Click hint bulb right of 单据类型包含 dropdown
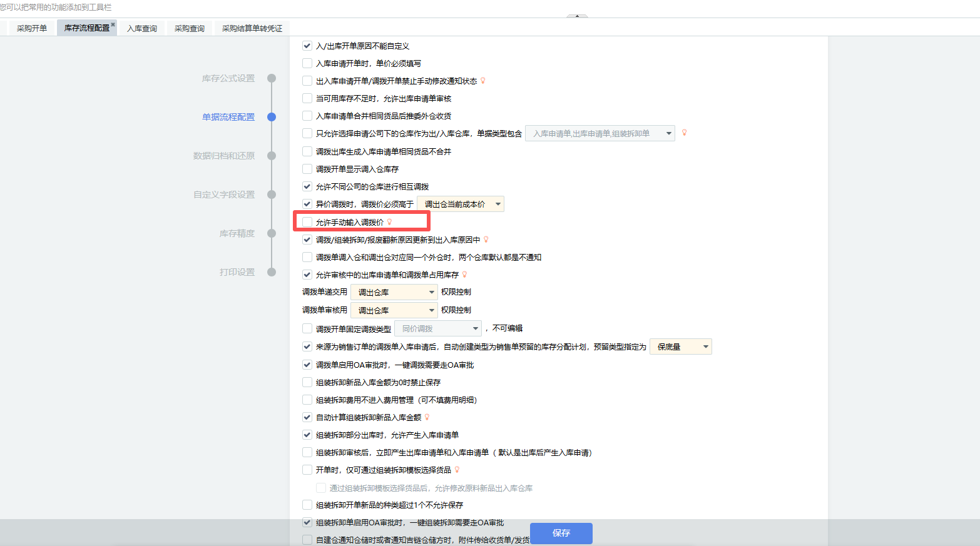 click(x=684, y=133)
